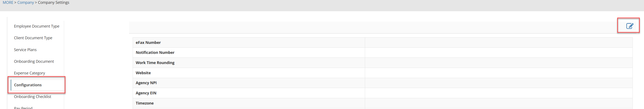Click the Timezone row label

coord(145,103)
